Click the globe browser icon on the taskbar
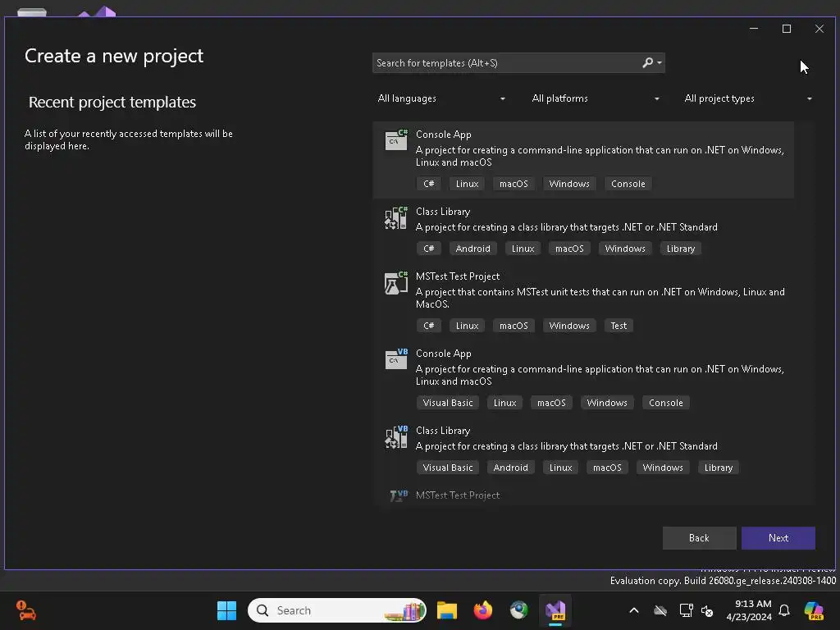Image resolution: width=840 pixels, height=630 pixels. tap(518, 610)
